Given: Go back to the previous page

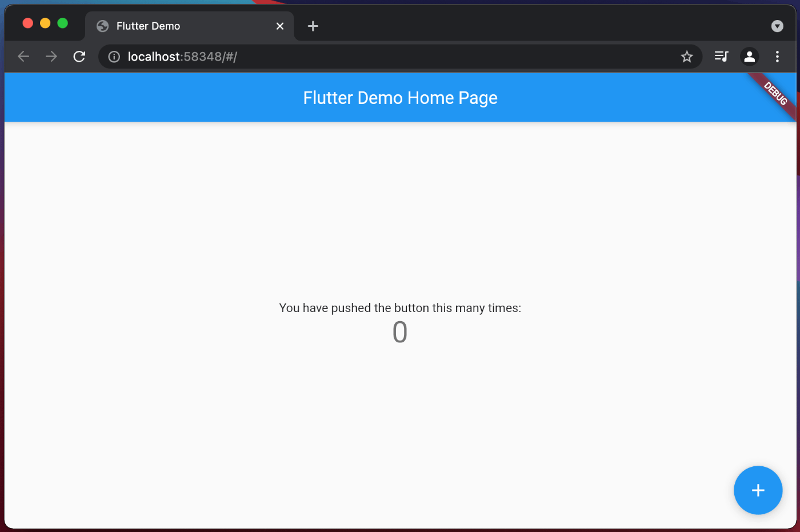Looking at the screenshot, I should [23, 57].
